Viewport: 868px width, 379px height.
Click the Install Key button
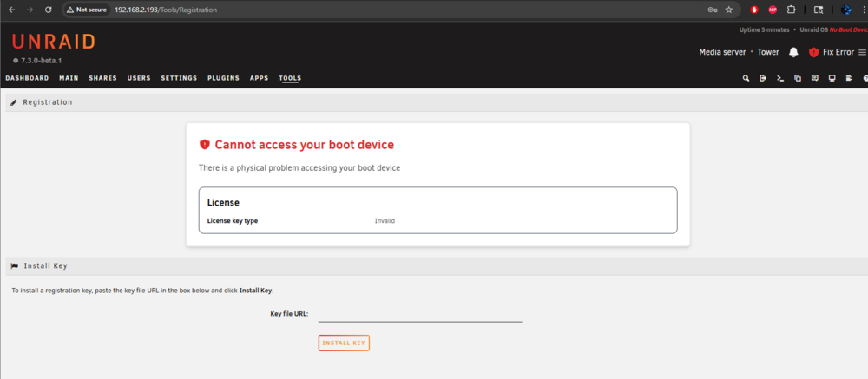click(x=344, y=343)
